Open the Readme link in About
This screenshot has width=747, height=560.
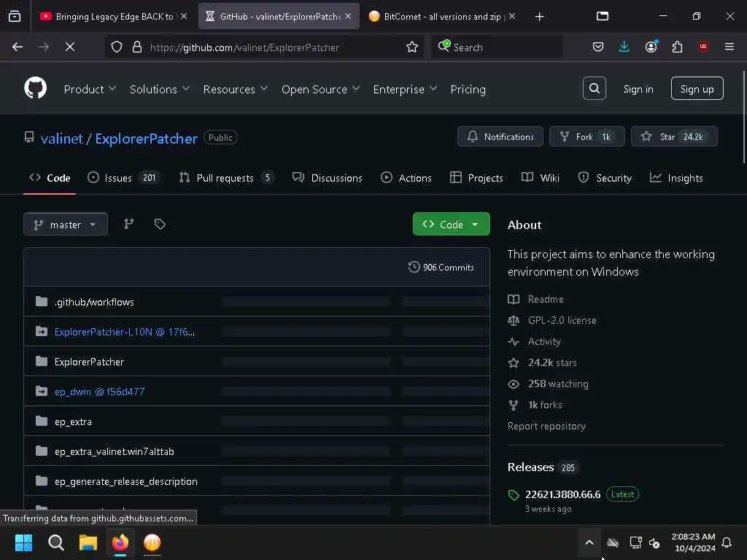(x=546, y=299)
